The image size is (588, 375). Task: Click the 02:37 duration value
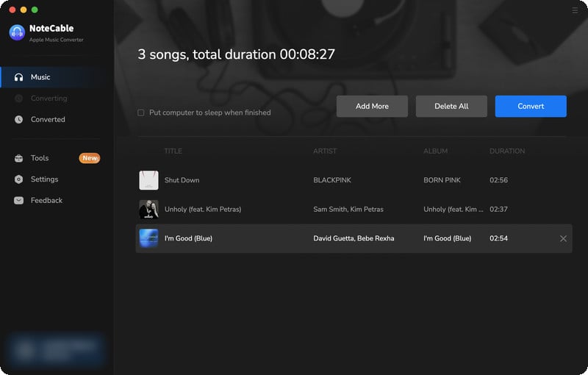[x=499, y=210]
